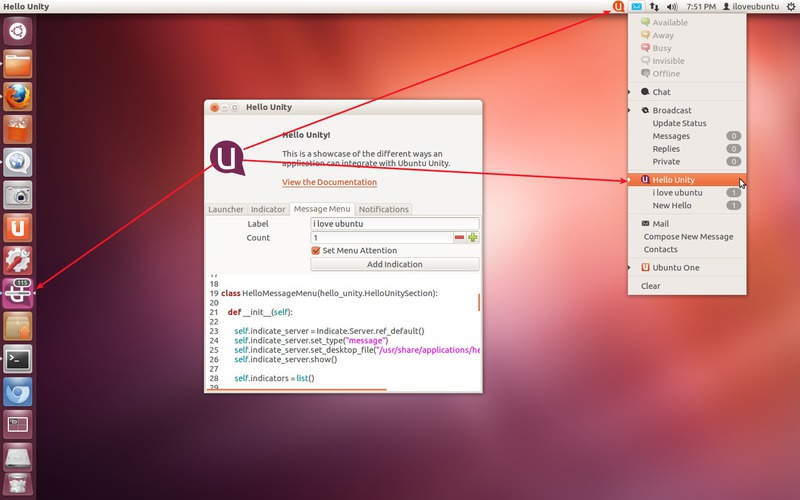This screenshot has width=800, height=500.
Task: Open the disk drive launcher icon
Action: pyautogui.click(x=18, y=457)
